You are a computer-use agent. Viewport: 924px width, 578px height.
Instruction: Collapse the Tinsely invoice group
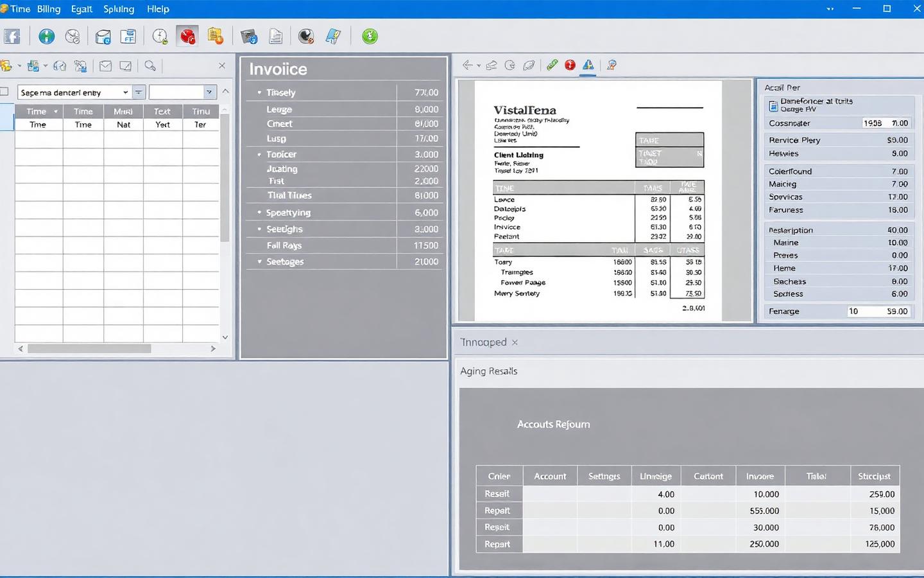tap(259, 92)
